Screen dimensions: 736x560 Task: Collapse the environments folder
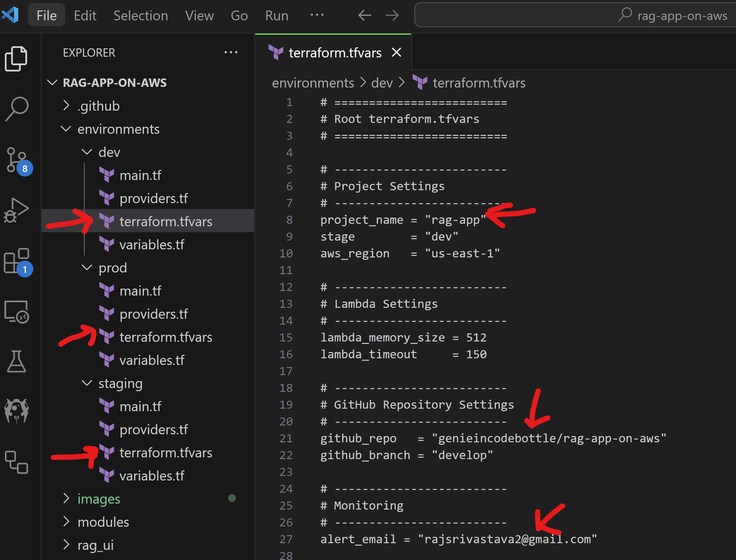118,129
